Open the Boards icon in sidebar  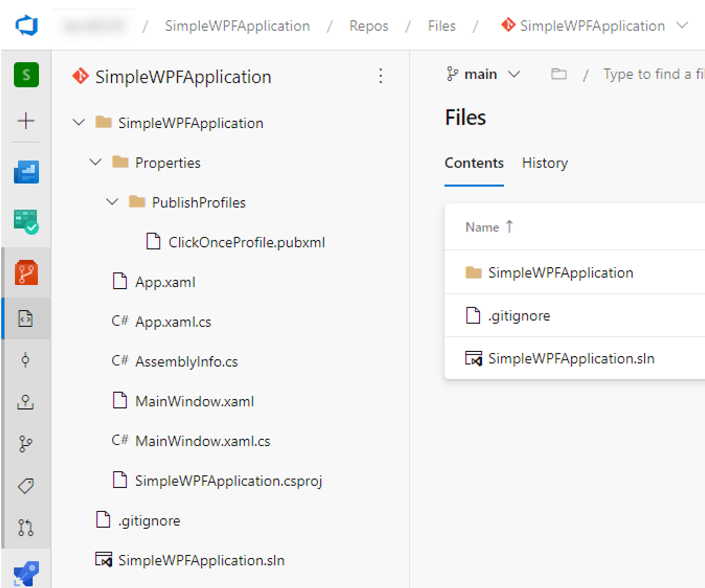[x=26, y=172]
